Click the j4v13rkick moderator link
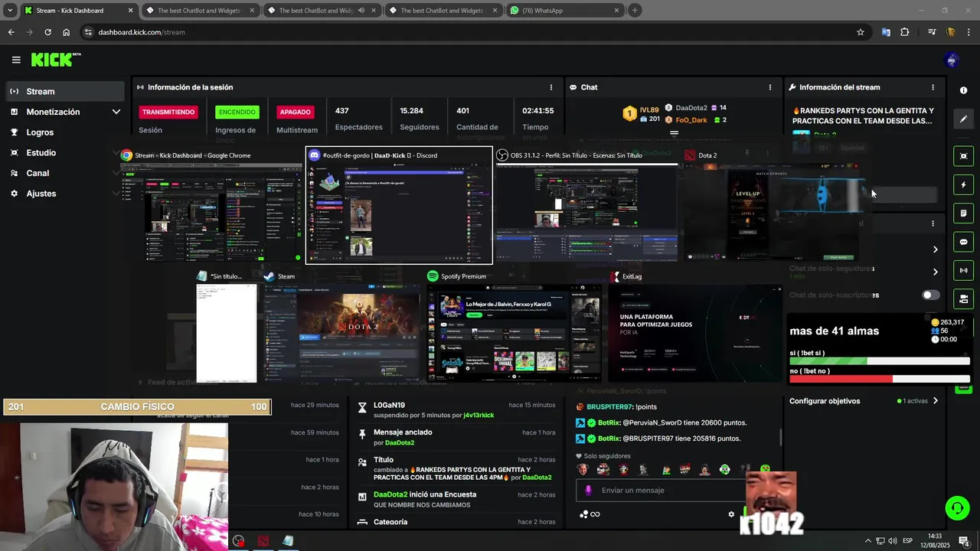The image size is (980, 551). click(x=479, y=416)
